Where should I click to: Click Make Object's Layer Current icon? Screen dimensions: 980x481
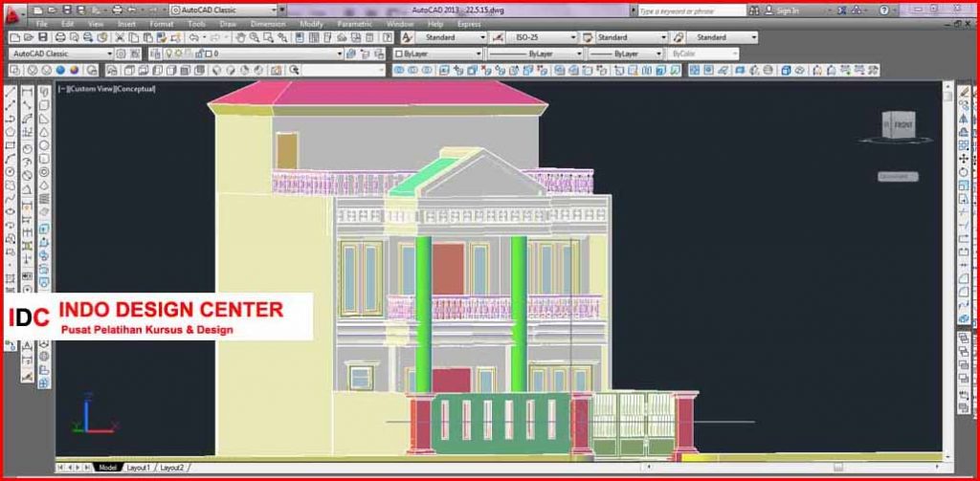[x=351, y=54]
